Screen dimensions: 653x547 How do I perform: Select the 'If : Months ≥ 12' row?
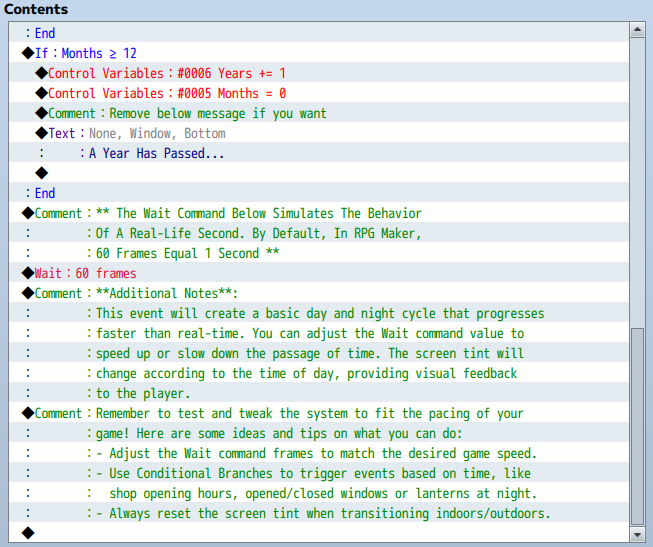(x=319, y=53)
